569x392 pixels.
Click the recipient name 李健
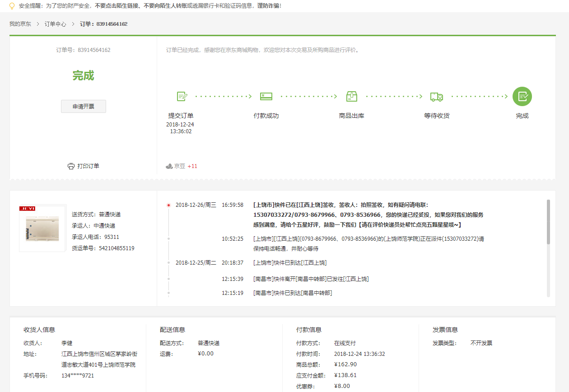click(x=67, y=343)
